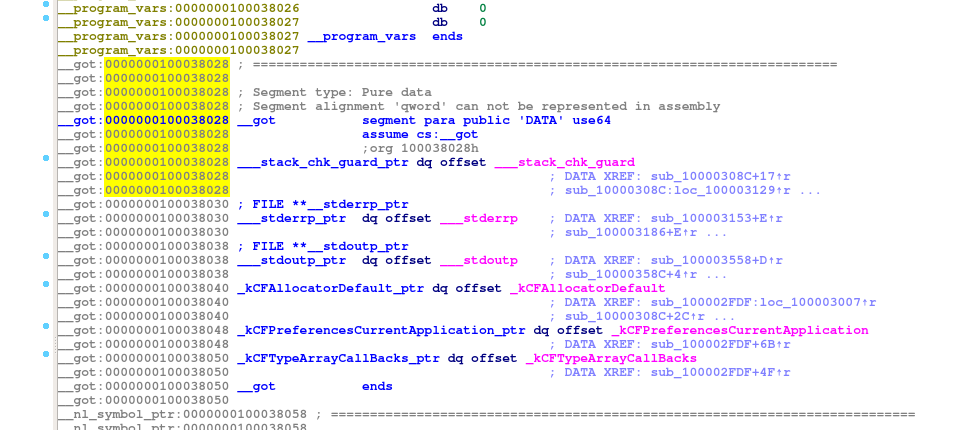Open xref sub_100002FDF+4F↑r
967x430 pixels.
pos(720,373)
